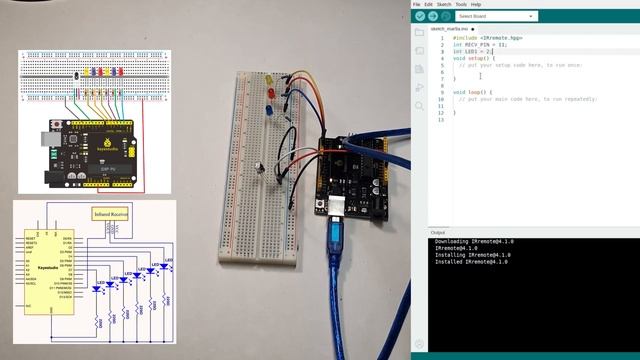Open the Sketch menu
640x360 pixels.
(444, 4)
